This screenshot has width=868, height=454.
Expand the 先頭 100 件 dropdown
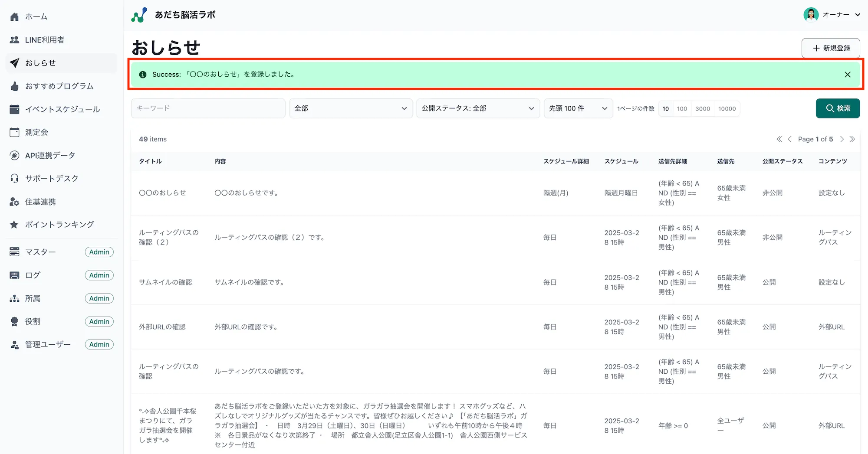[578, 108]
